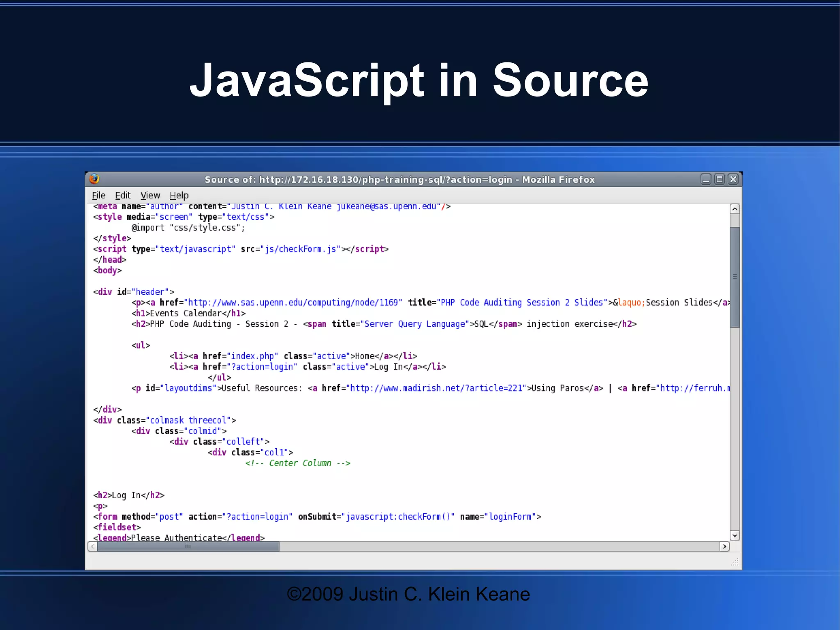
Task: Click the 'Server Query Language' title value
Action: click(x=415, y=324)
